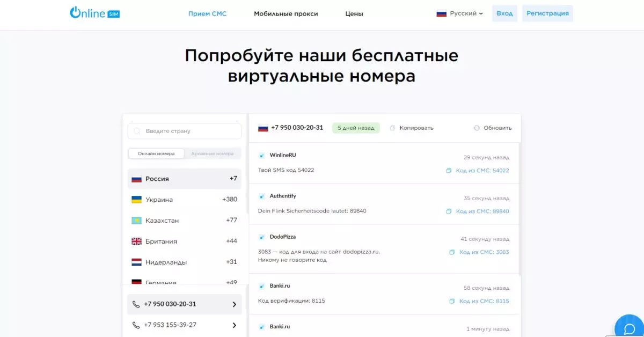Click the refresh icon beside Обновить
This screenshot has width=644, height=337.
477,128
